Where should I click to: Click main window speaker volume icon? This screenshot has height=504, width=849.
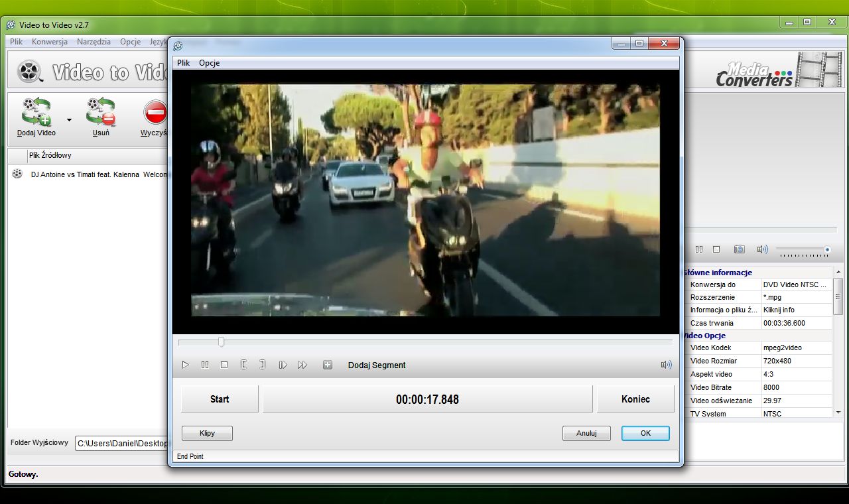[763, 249]
